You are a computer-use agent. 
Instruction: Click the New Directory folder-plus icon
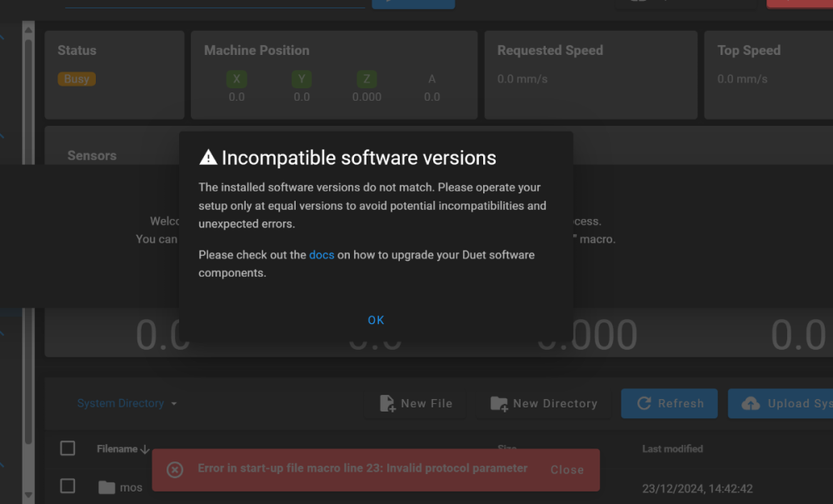(499, 404)
